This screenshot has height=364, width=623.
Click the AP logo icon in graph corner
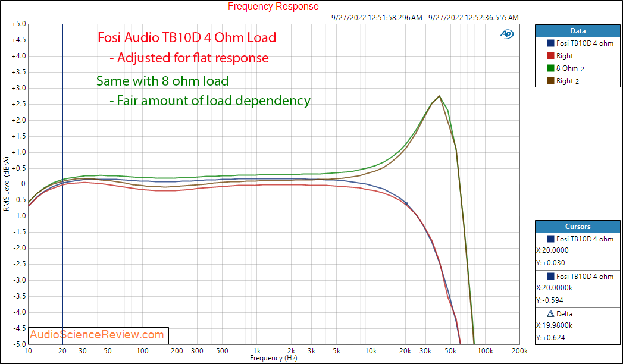(506, 34)
